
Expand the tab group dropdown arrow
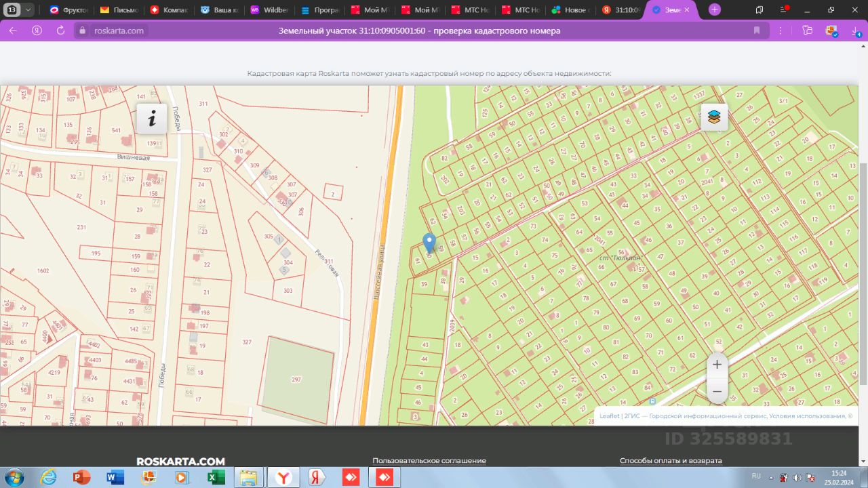click(28, 10)
